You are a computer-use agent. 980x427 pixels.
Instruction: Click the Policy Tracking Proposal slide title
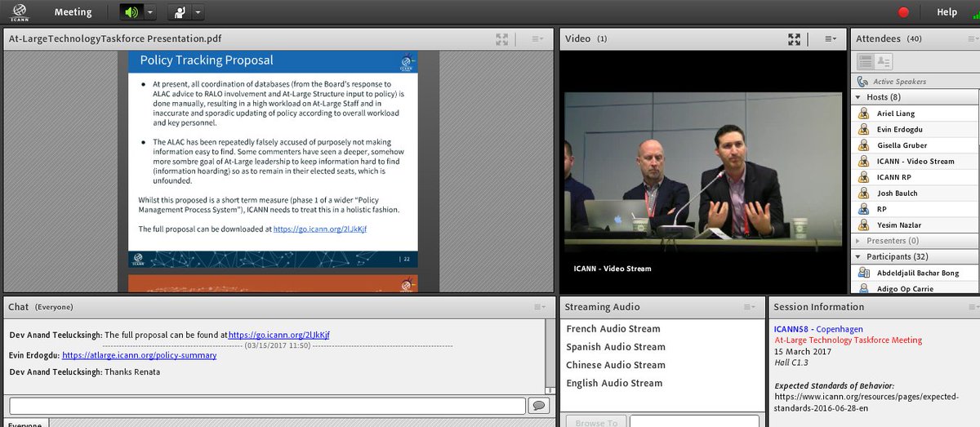(207, 60)
